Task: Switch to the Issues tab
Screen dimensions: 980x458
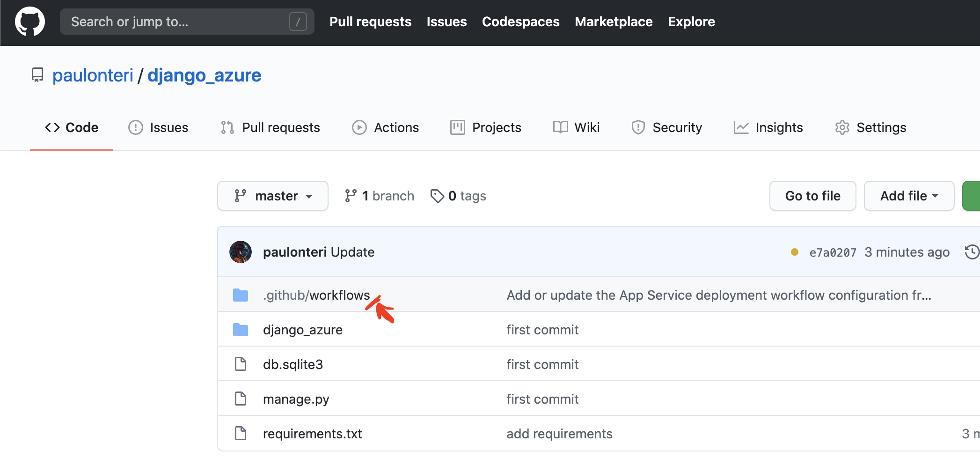Action: pyautogui.click(x=159, y=127)
